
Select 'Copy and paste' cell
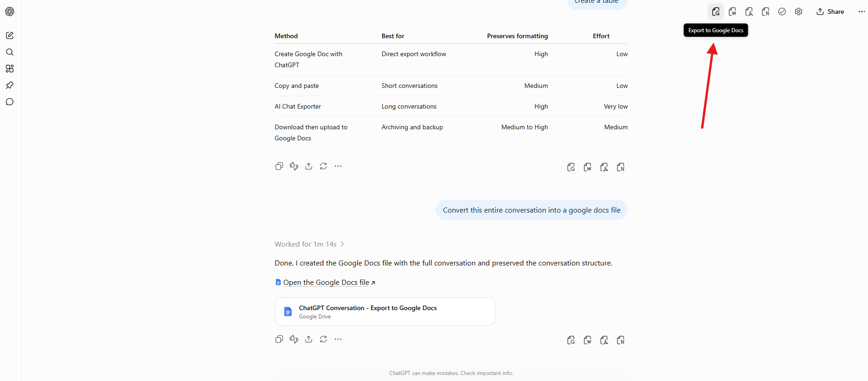[x=297, y=86]
